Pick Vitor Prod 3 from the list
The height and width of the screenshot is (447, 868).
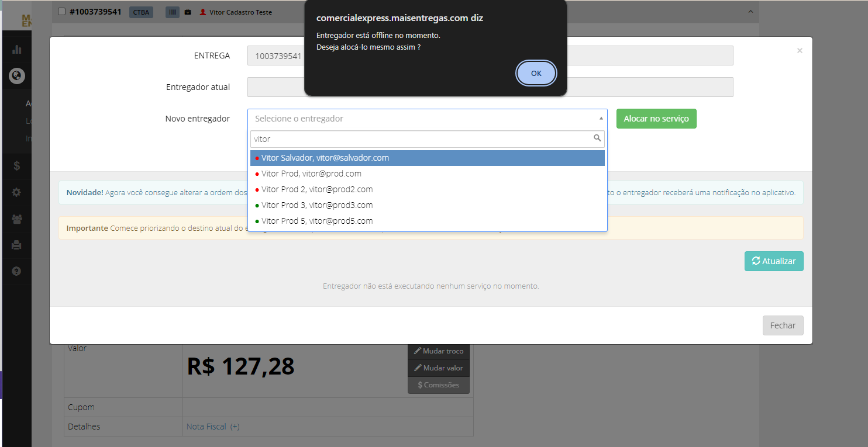point(428,205)
